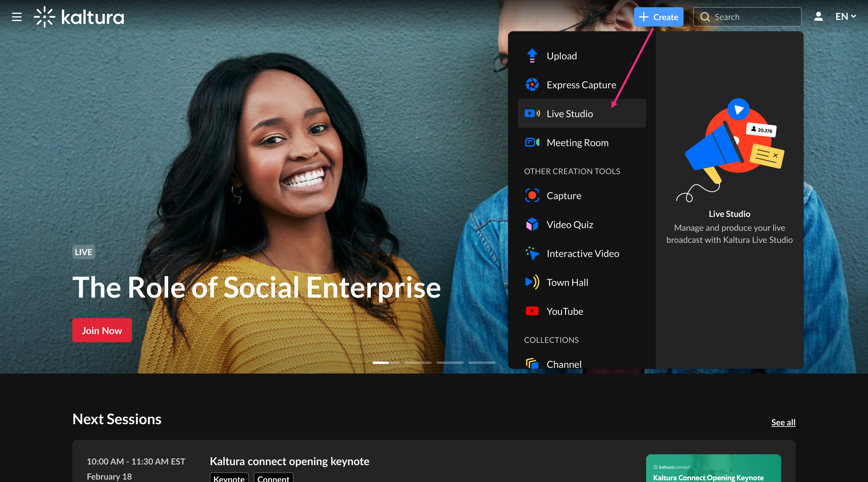Image resolution: width=868 pixels, height=482 pixels.
Task: Open the hamburger navigation menu
Action: 17,17
